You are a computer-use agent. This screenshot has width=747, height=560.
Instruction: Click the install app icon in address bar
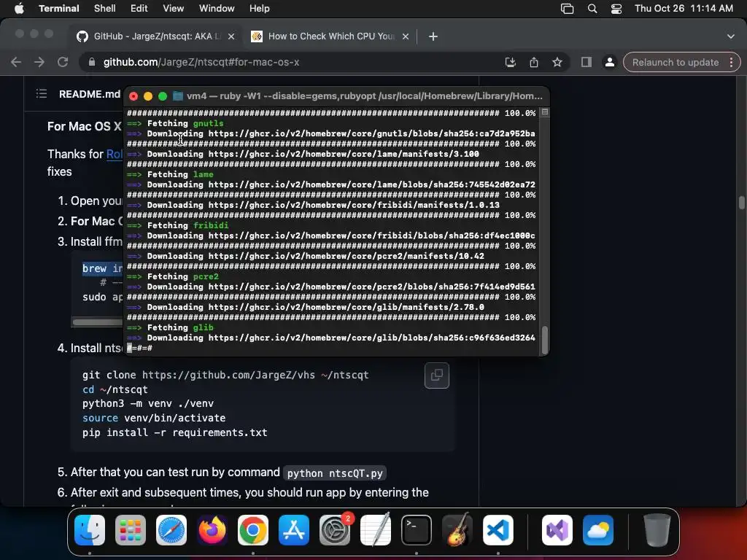click(510, 63)
